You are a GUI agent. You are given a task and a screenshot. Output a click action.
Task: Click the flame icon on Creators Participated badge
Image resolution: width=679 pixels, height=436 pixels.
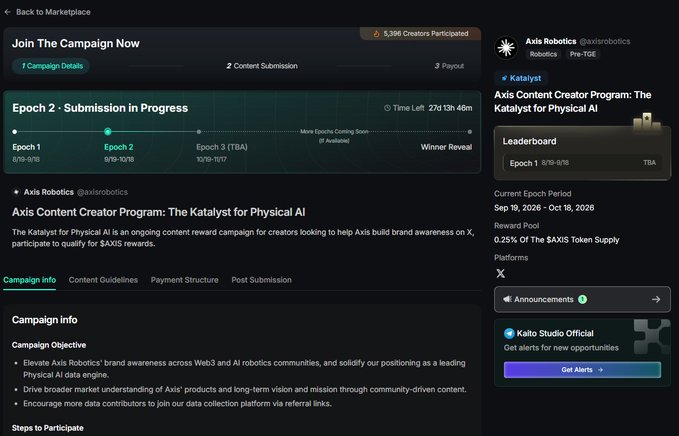coord(376,34)
